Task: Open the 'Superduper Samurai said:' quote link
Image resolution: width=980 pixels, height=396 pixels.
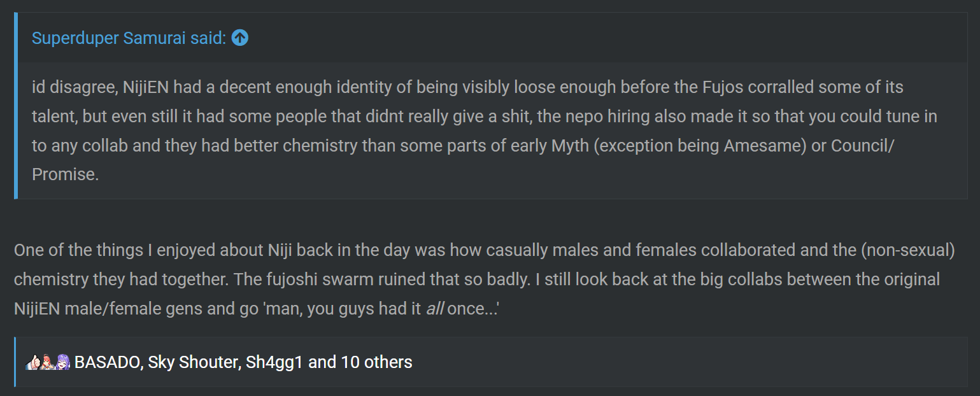Action: pyautogui.click(x=129, y=38)
